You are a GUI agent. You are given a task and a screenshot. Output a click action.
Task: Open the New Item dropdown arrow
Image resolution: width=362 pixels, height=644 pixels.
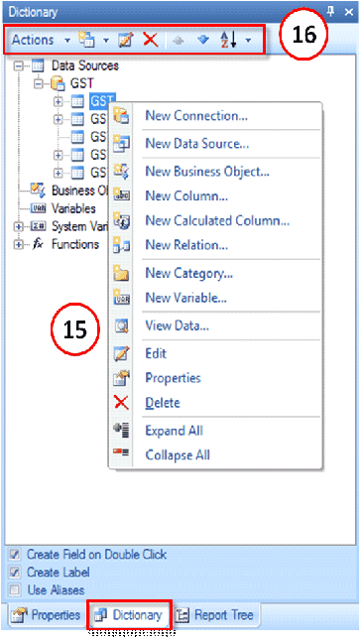pyautogui.click(x=106, y=41)
